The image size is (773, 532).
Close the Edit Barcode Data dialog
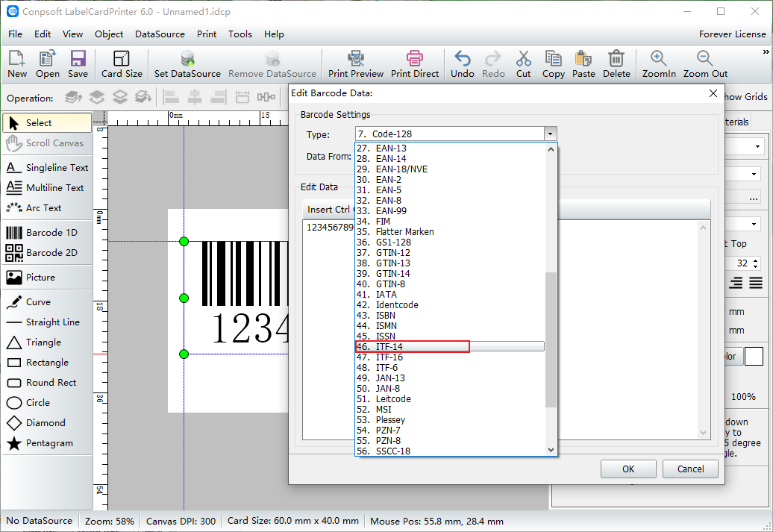pyautogui.click(x=713, y=93)
